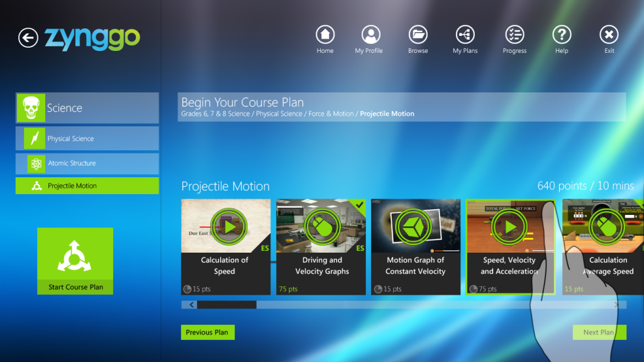Select Science in the sidebar
644x362 pixels.
tap(87, 108)
